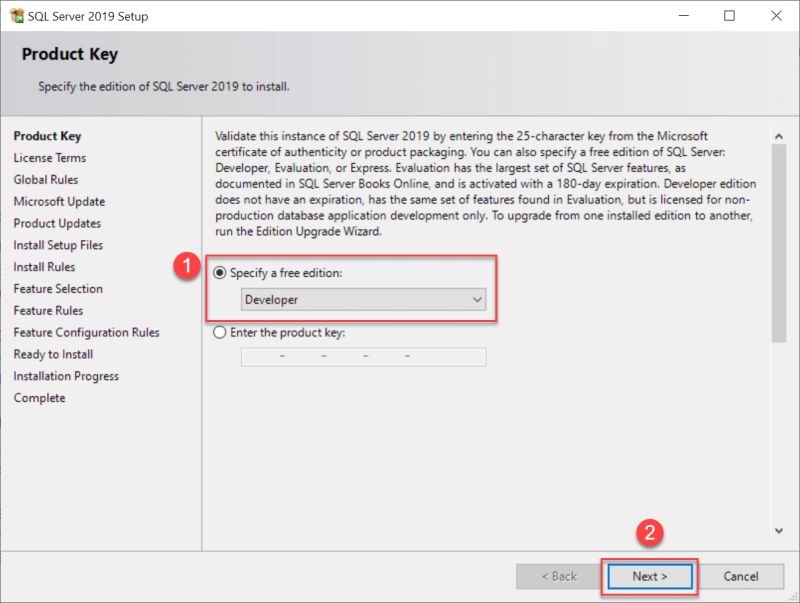The width and height of the screenshot is (800, 603).
Task: Open the Feature Selection step
Action: 58,289
